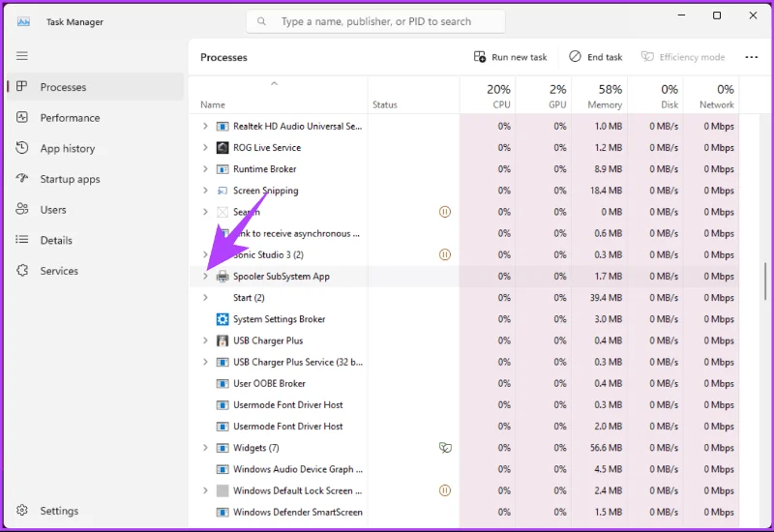Screen dimensions: 774x532
Task: Open the Details page
Action: click(x=95, y=240)
